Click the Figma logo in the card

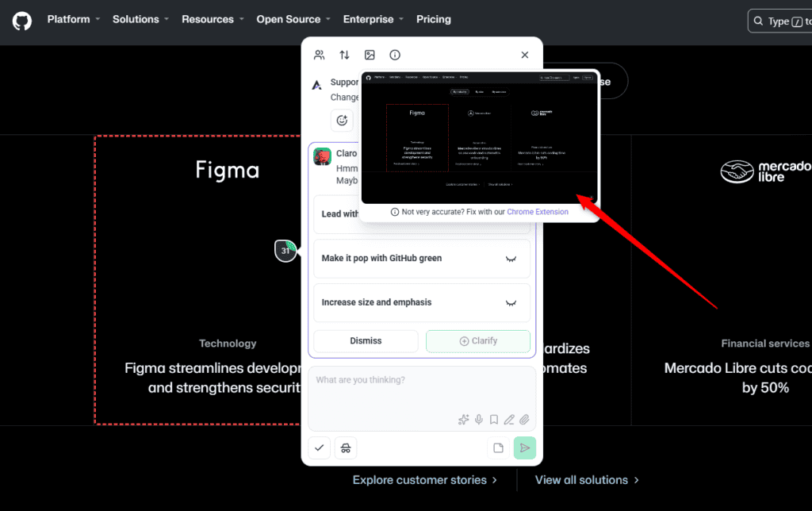coord(228,170)
